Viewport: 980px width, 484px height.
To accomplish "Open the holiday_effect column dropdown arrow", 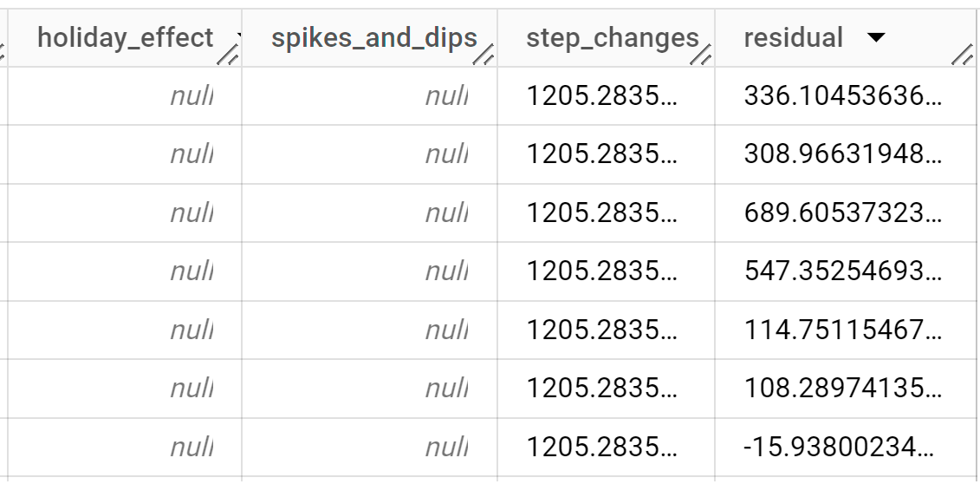I will click(237, 38).
